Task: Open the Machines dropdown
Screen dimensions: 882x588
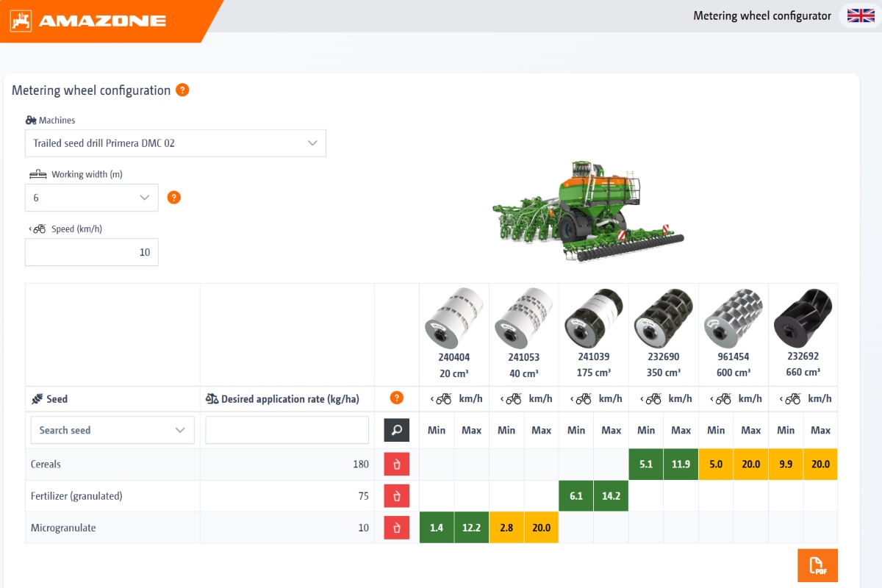Action: tap(176, 143)
